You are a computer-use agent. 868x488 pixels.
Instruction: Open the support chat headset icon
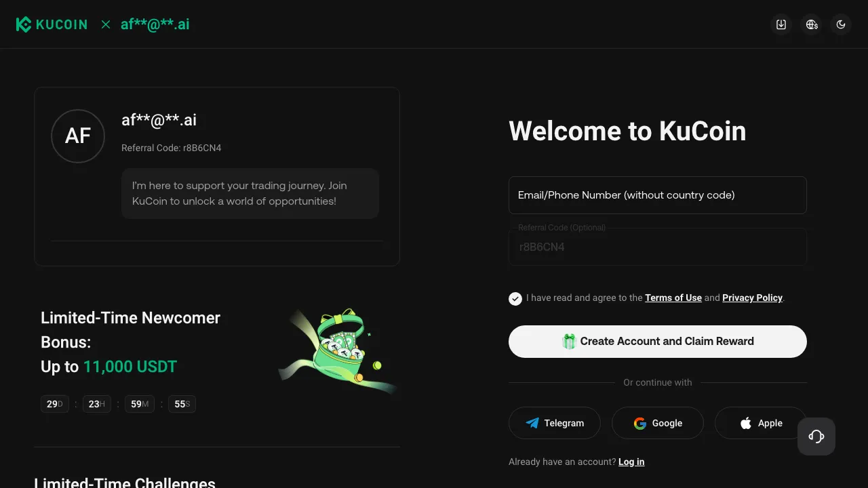[816, 436]
